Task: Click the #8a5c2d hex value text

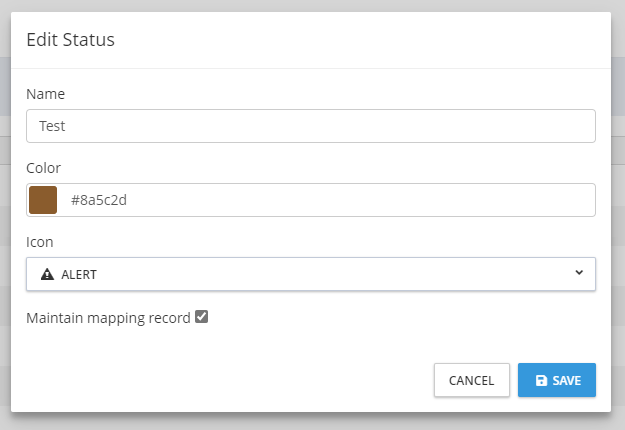Action: point(99,200)
